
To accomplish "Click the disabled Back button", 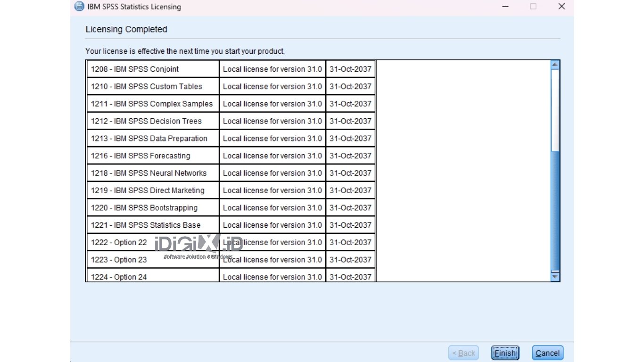I will pyautogui.click(x=463, y=353).
